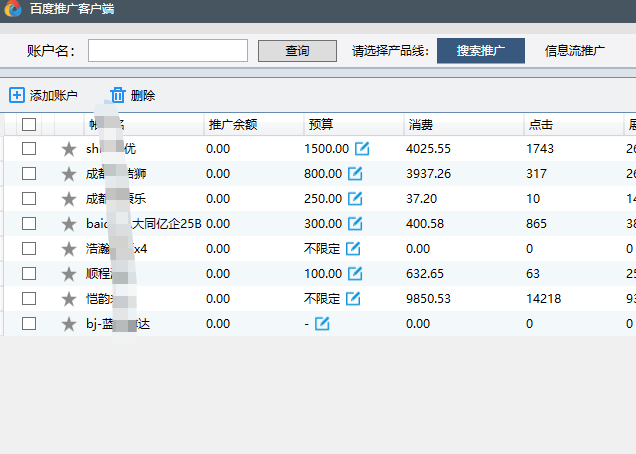
Task: Click the 添加账户 plus icon
Action: click(x=17, y=95)
